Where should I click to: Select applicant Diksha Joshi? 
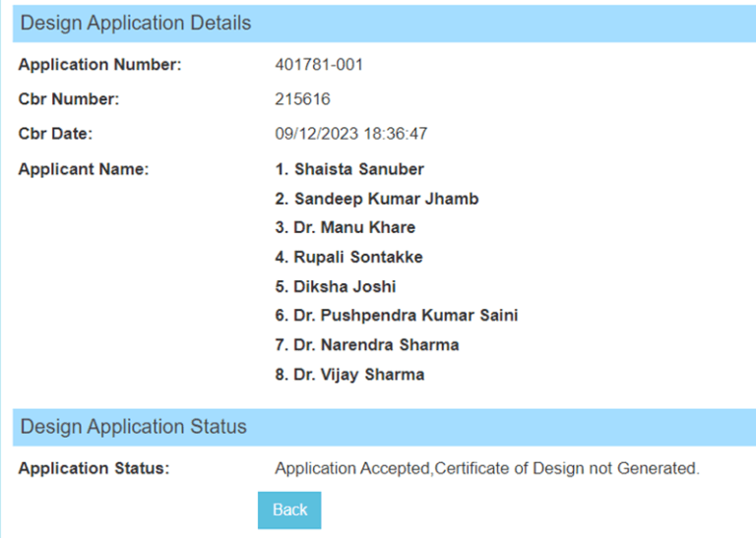click(345, 286)
